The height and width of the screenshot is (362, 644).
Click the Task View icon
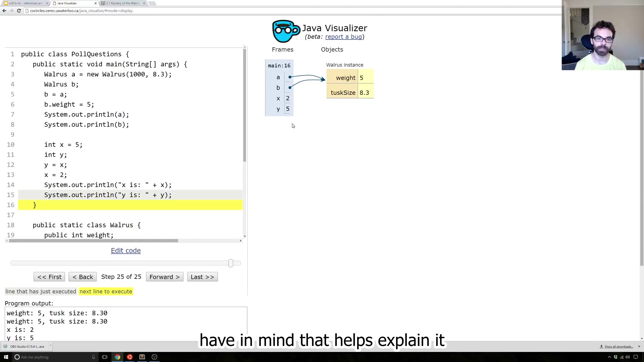pyautogui.click(x=105, y=357)
